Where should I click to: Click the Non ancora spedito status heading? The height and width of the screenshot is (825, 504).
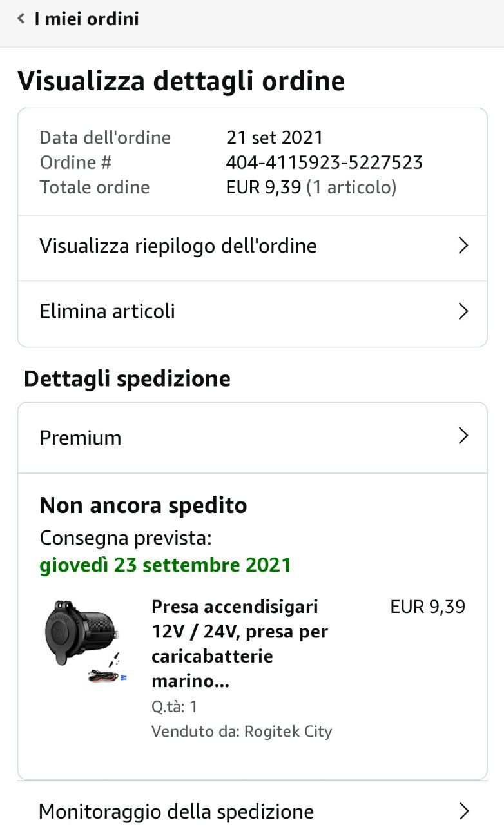click(144, 506)
